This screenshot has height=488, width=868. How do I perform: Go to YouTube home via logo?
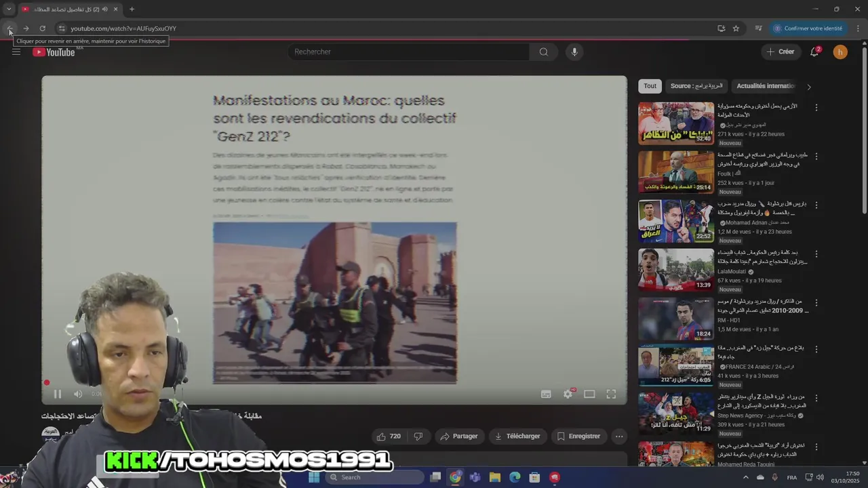click(x=54, y=52)
